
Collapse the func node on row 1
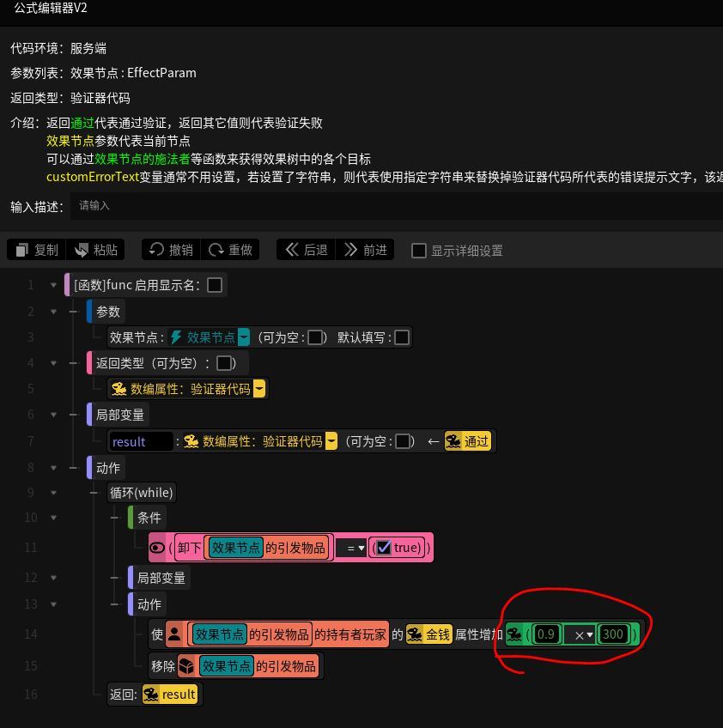(53, 285)
